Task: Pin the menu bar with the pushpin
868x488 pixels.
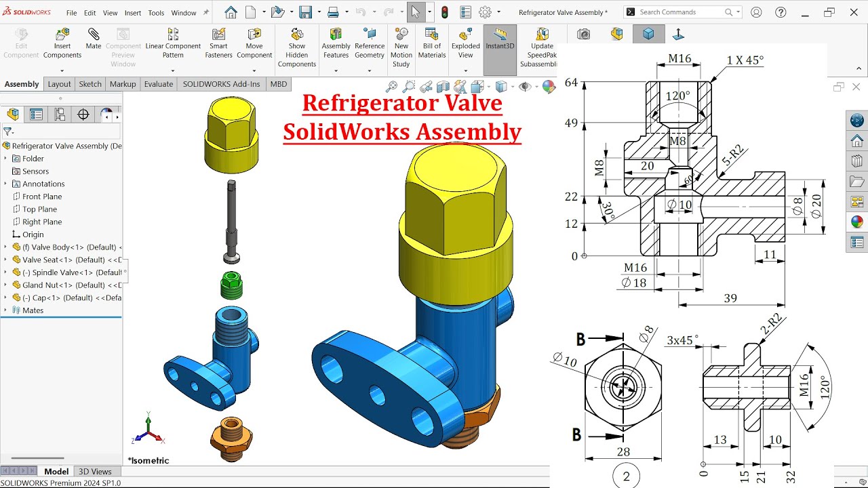Action: 206,12
